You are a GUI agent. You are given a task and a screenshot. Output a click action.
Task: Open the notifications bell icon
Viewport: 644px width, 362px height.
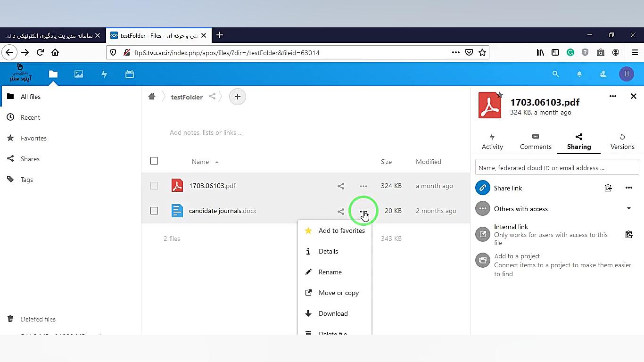click(x=579, y=74)
